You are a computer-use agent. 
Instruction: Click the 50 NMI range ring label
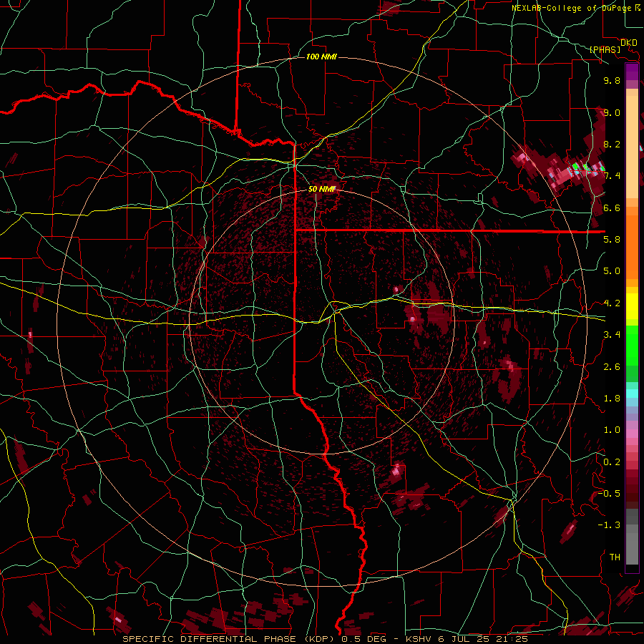pyautogui.click(x=321, y=189)
